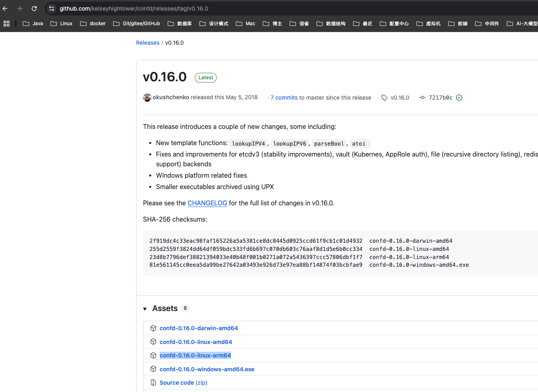Click the parseBool code label
The image size is (538, 392).
pos(329,144)
